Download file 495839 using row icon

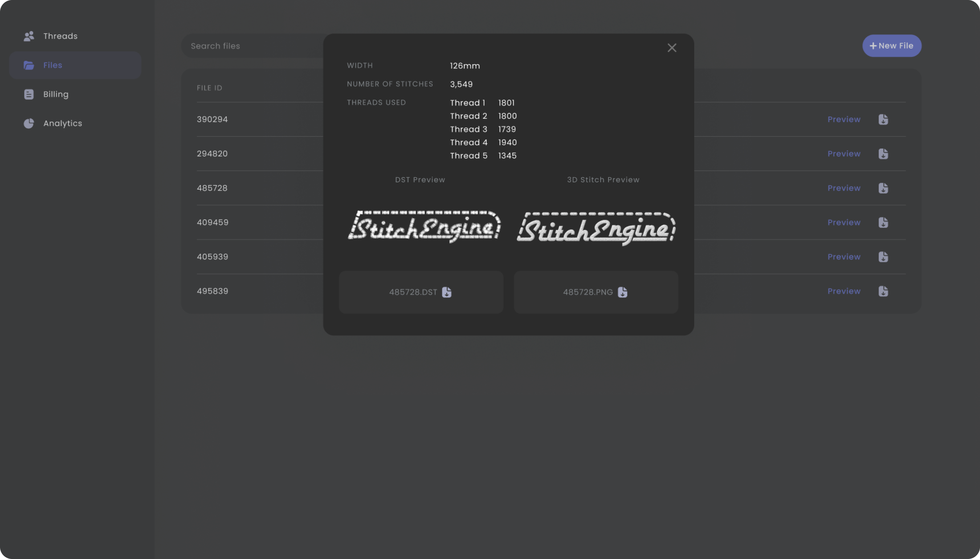(x=883, y=291)
